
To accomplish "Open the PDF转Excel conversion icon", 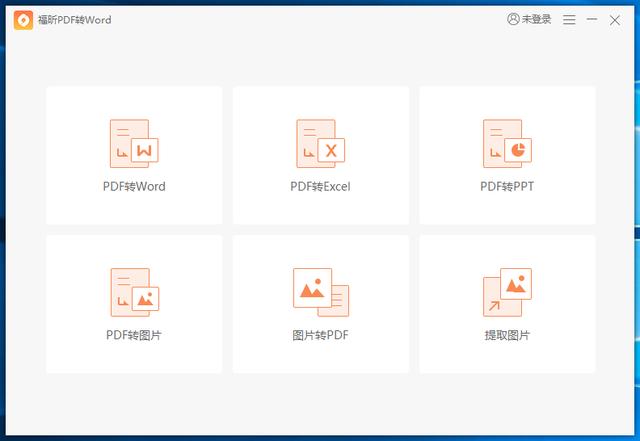I will [x=320, y=144].
